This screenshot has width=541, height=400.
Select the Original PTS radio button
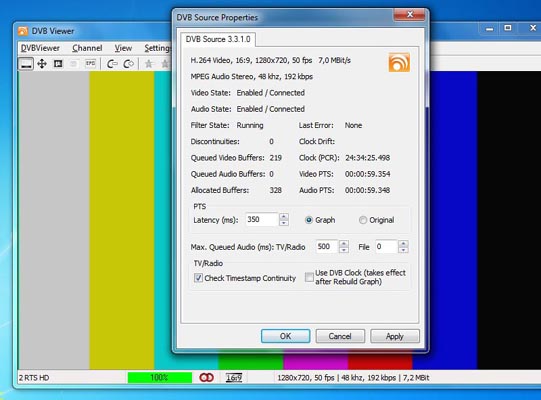point(363,220)
